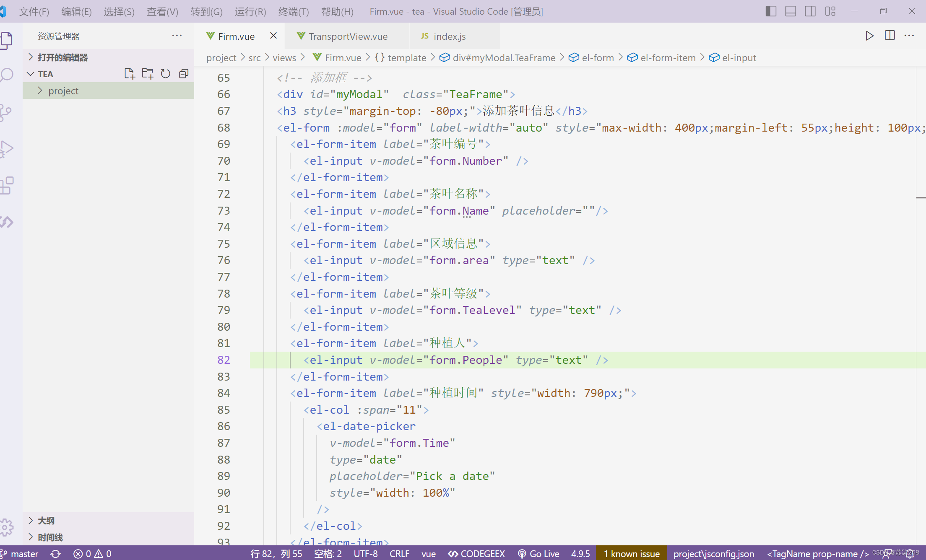Image resolution: width=926 pixels, height=560 pixels.
Task: Toggle the secondary side bar
Action: 810,11
